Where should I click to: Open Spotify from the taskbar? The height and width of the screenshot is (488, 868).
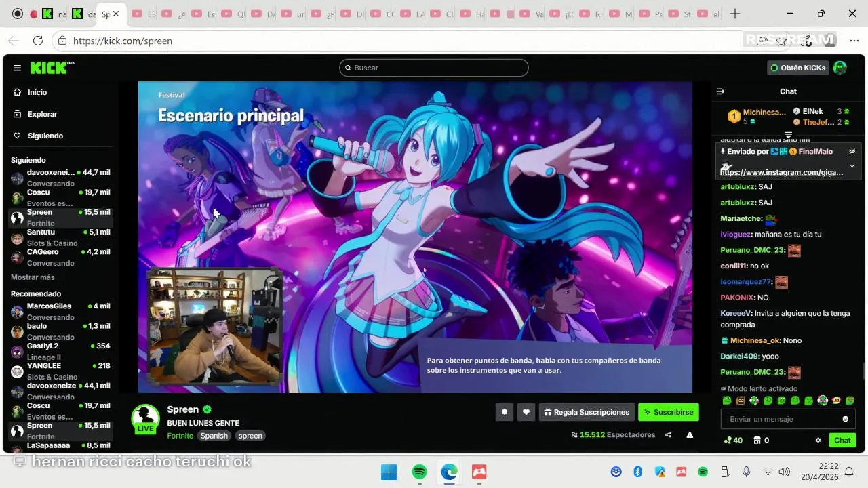pyautogui.click(x=420, y=472)
